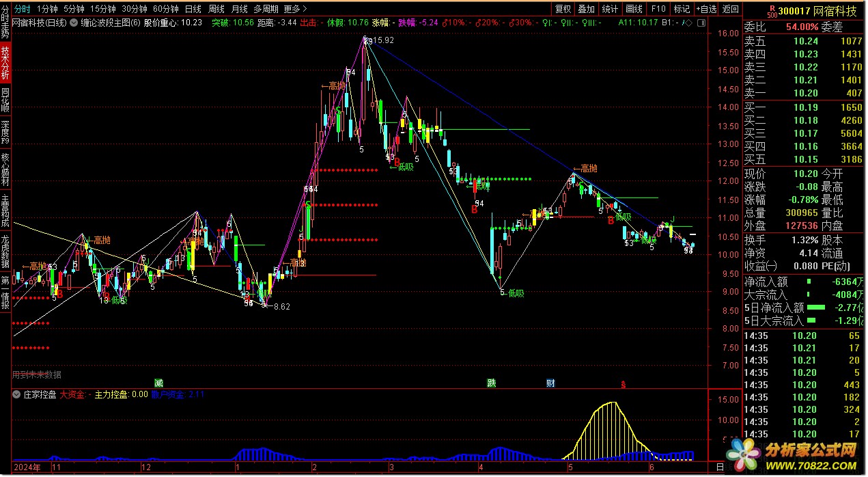This screenshot has height=477, width=868.
Task: Click the 复权 button
Action: [563, 9]
